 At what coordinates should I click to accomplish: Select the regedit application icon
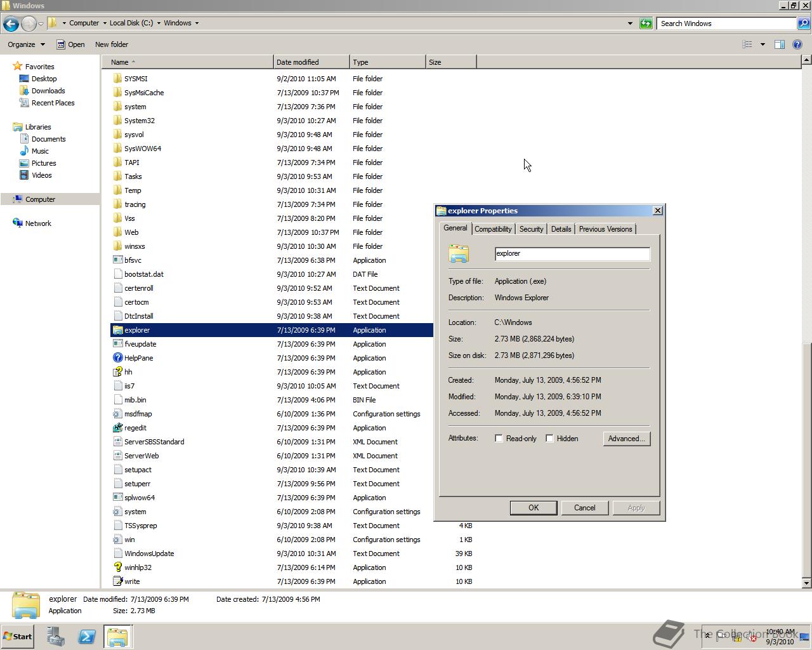tap(117, 428)
